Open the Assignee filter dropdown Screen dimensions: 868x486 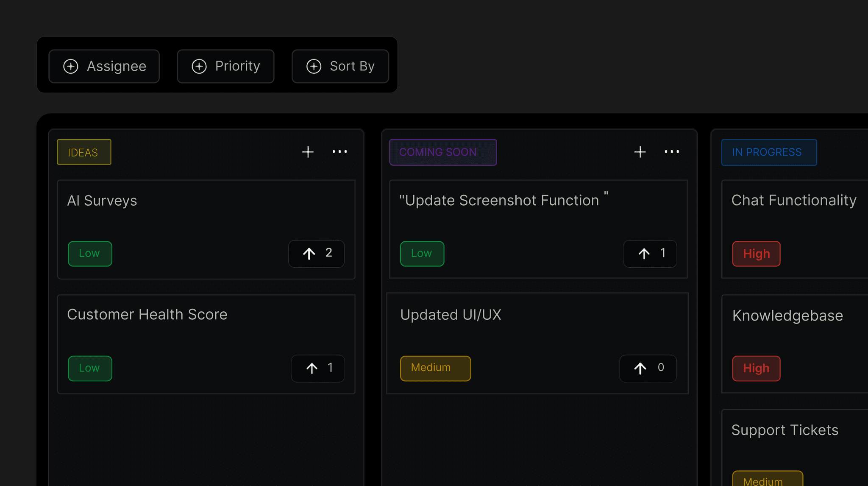(104, 66)
